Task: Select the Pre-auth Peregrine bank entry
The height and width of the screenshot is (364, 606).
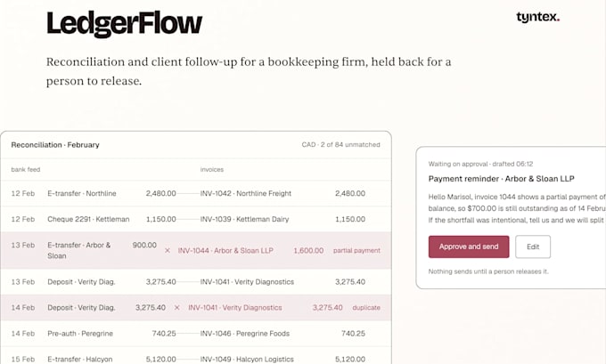Action: coord(80,334)
